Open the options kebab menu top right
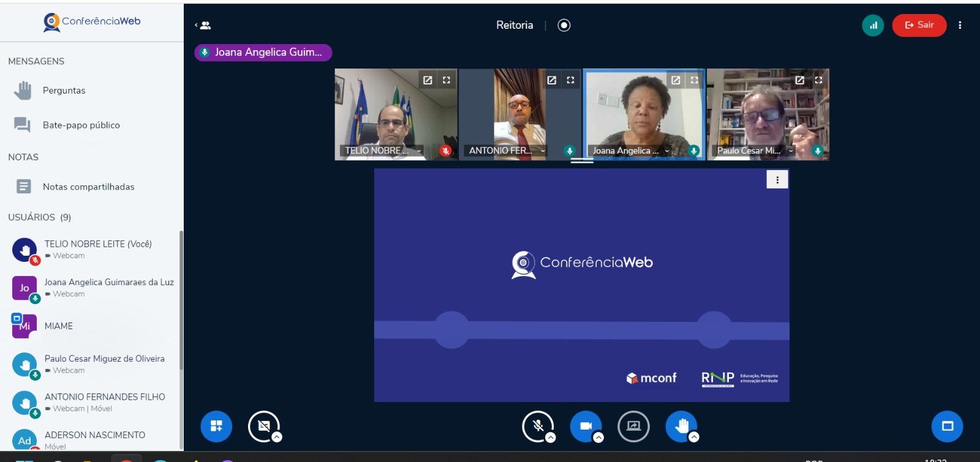 [x=960, y=25]
